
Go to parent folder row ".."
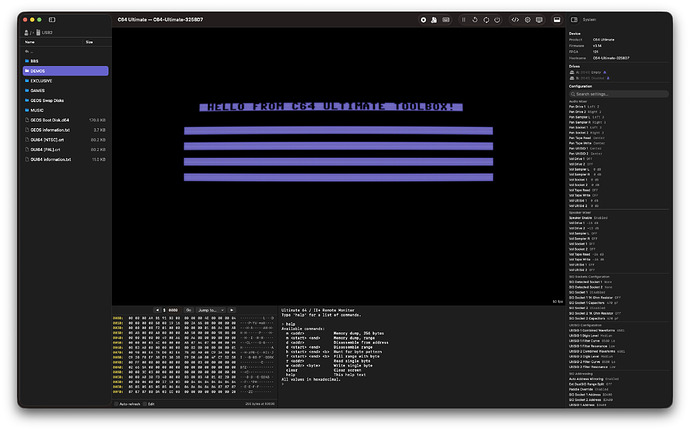tap(66, 51)
